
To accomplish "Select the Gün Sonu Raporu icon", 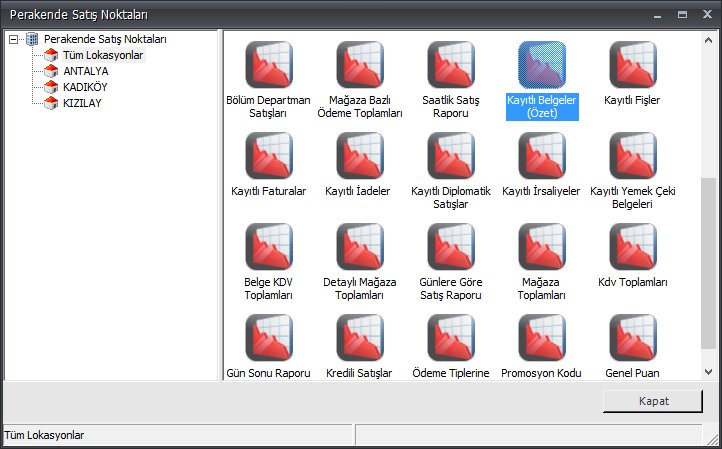I will point(269,338).
